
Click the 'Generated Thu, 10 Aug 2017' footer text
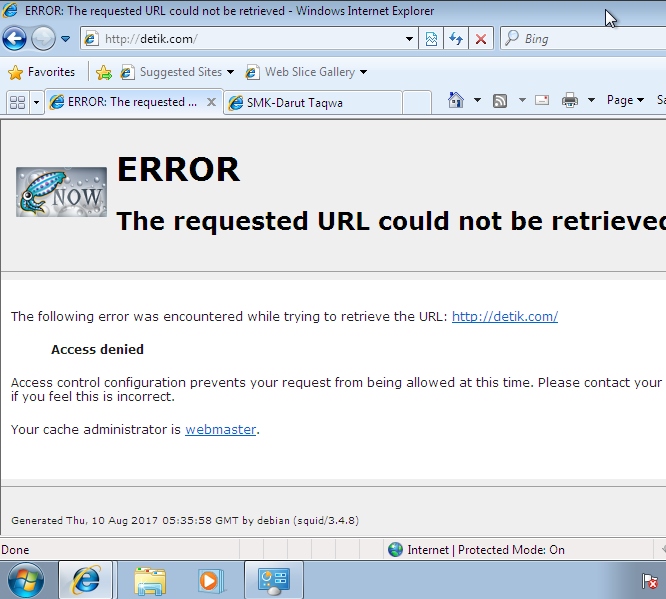(x=185, y=520)
